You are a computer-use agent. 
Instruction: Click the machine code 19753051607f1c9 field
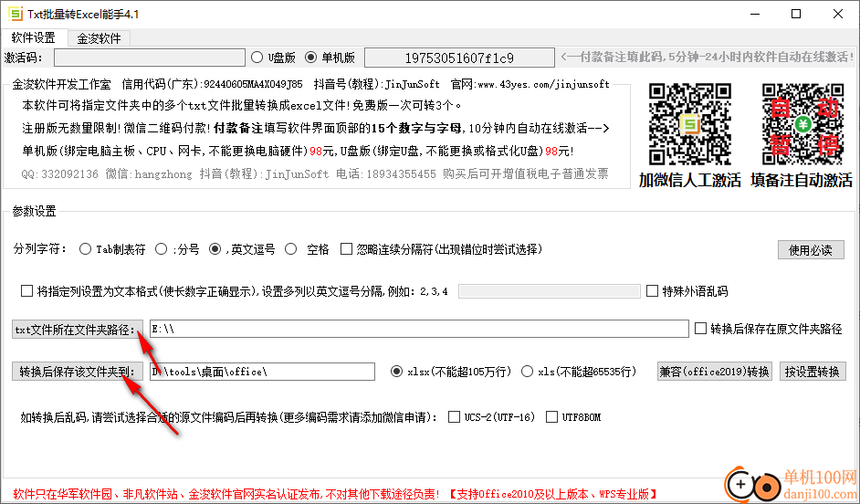tap(459, 58)
